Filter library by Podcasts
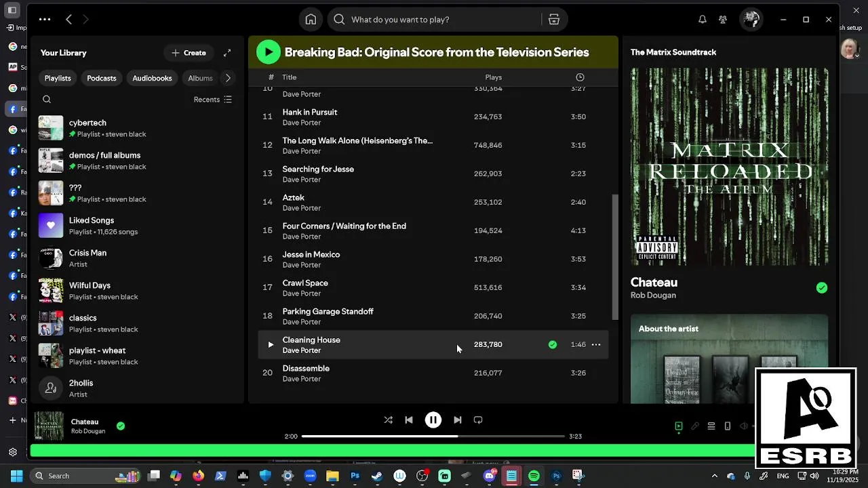Viewport: 868px width, 488px height. click(x=102, y=78)
